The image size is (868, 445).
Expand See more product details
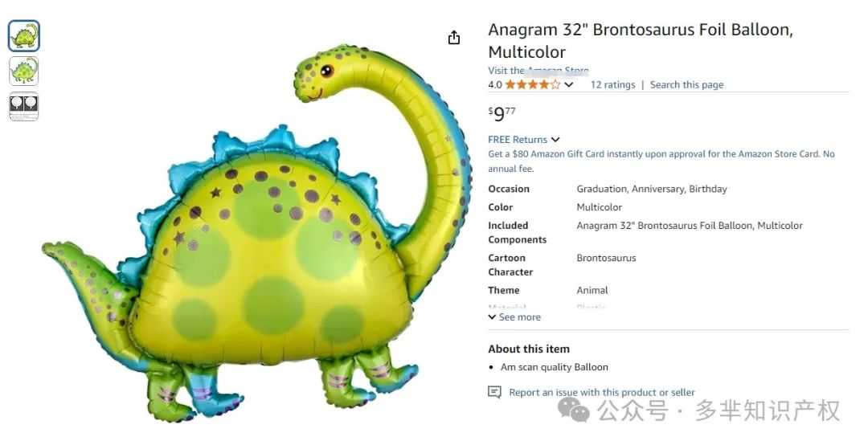tap(514, 317)
